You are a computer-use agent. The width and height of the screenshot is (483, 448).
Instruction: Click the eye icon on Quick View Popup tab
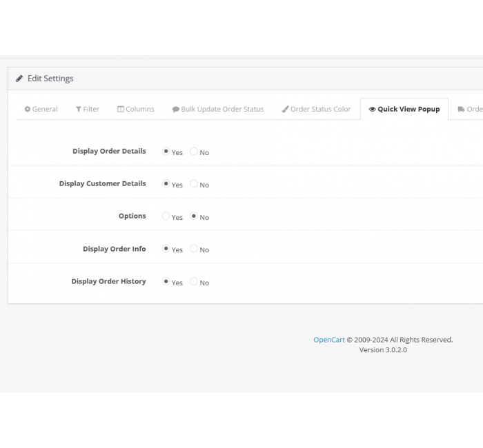coord(372,109)
